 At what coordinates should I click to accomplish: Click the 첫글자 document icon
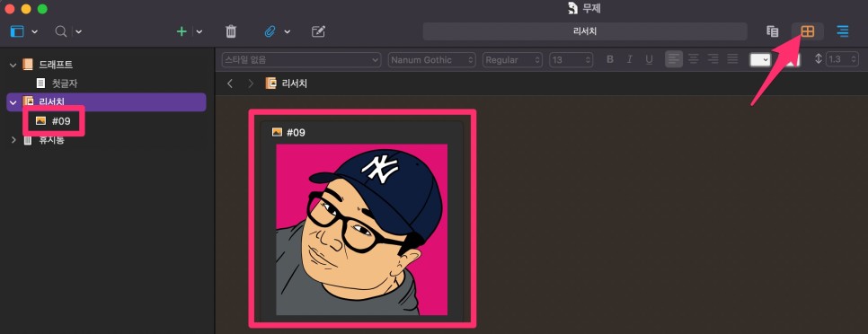(x=40, y=83)
